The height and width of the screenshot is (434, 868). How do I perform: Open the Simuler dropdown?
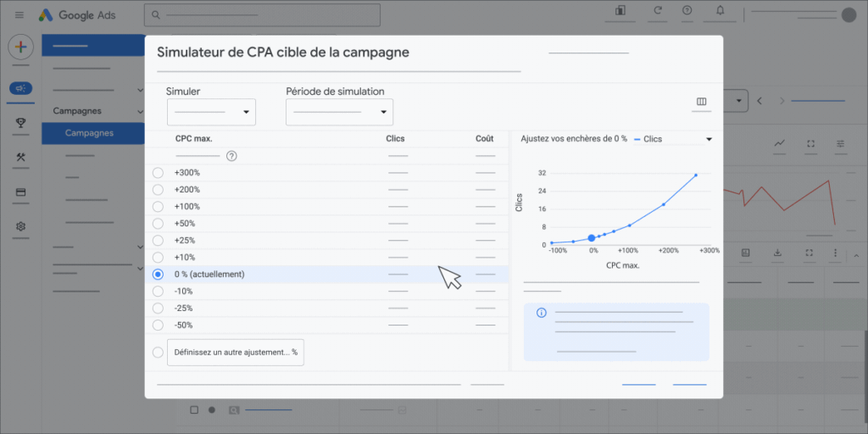211,112
